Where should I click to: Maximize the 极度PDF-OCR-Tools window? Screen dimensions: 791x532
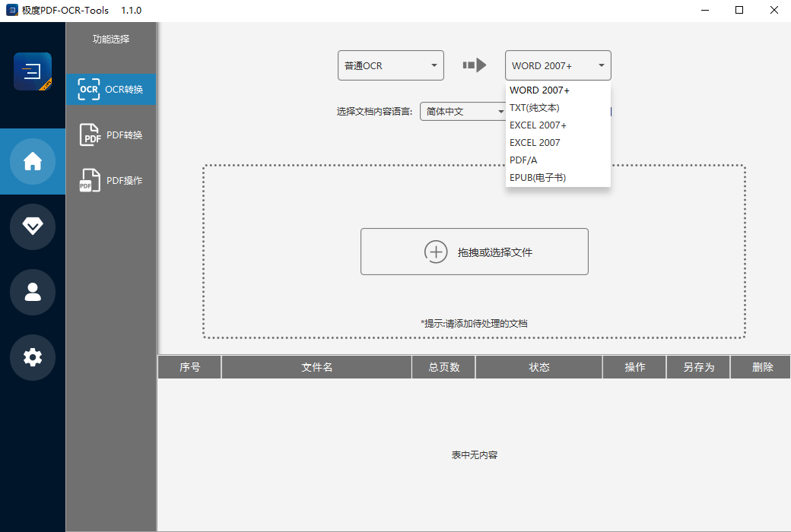(x=739, y=10)
